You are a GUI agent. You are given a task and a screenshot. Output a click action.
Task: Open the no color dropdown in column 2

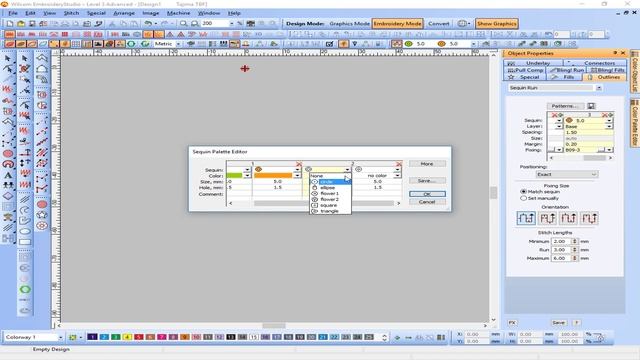pos(397,176)
